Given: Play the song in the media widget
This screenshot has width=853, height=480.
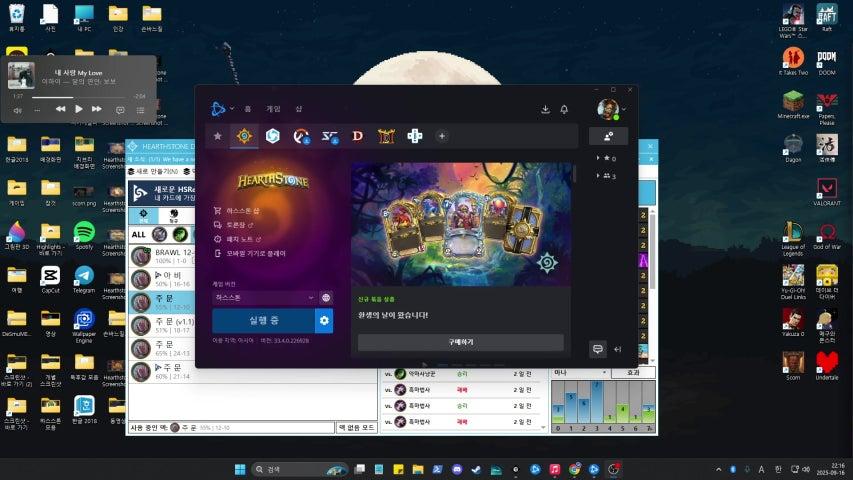Looking at the screenshot, I should click(78, 109).
